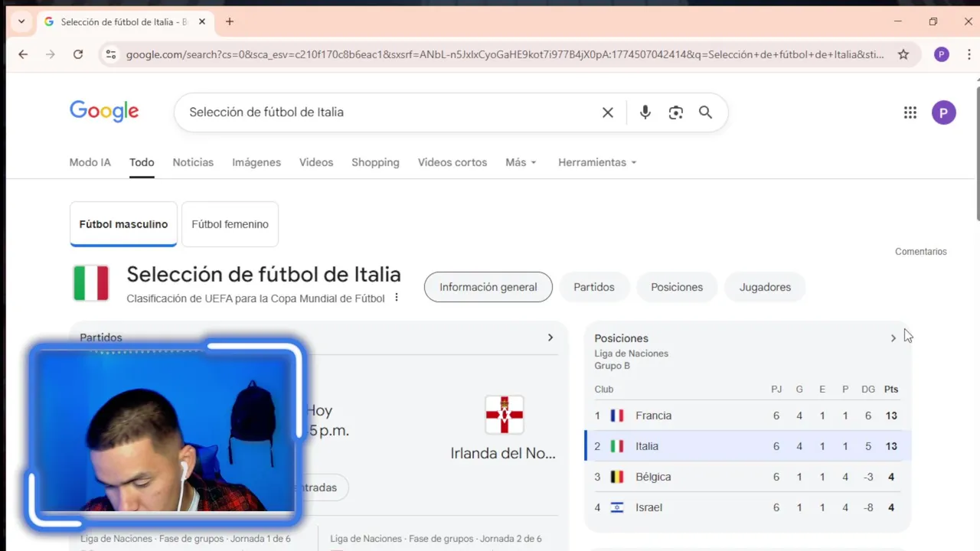
Task: Expand the Partidos section arrow
Action: coord(550,337)
